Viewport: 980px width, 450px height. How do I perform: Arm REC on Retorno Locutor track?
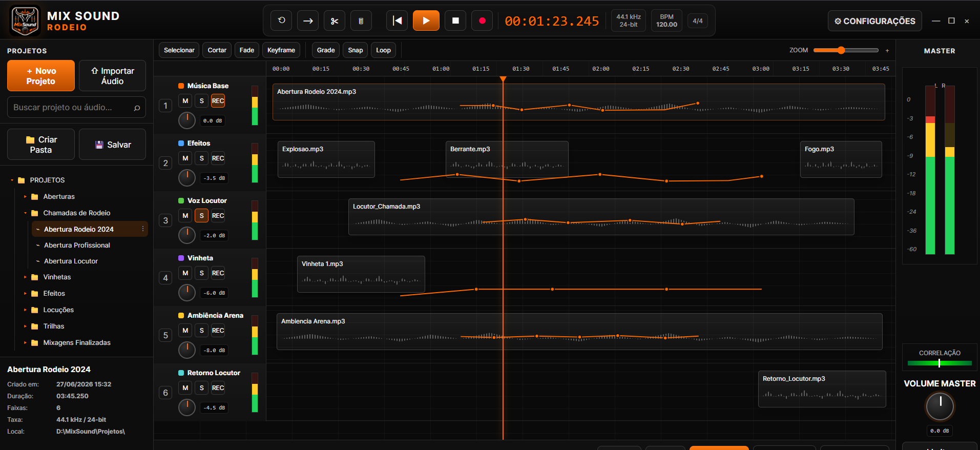click(x=218, y=388)
